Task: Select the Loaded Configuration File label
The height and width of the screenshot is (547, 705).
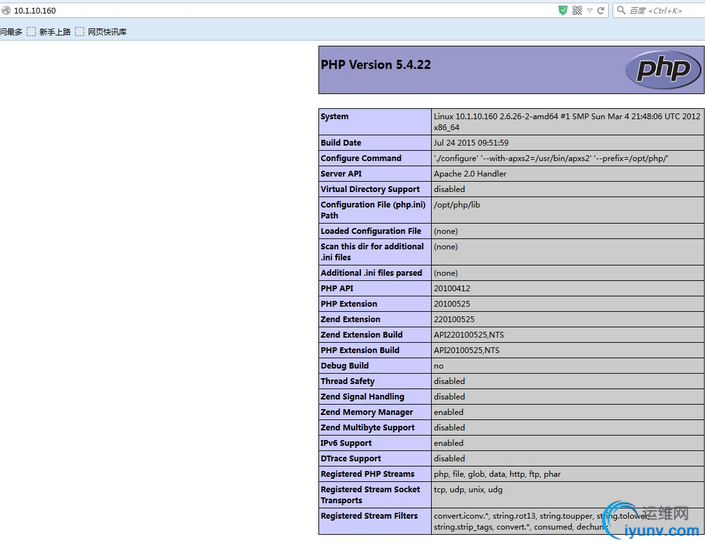Action: 371,231
